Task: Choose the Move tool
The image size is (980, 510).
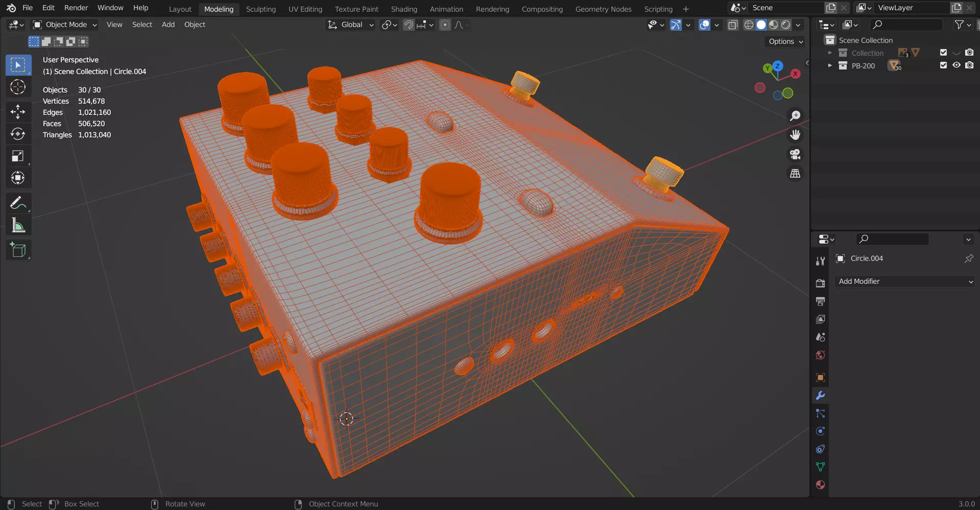Action: pos(18,111)
